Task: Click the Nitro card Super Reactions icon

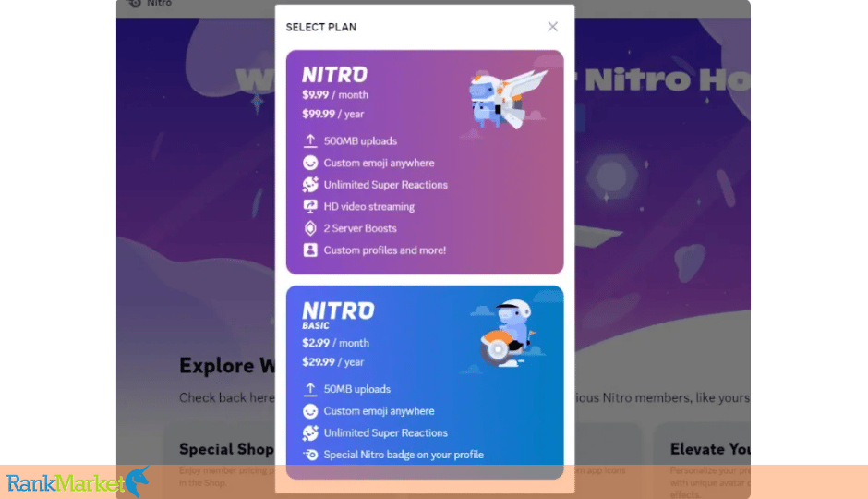Action: click(x=310, y=185)
